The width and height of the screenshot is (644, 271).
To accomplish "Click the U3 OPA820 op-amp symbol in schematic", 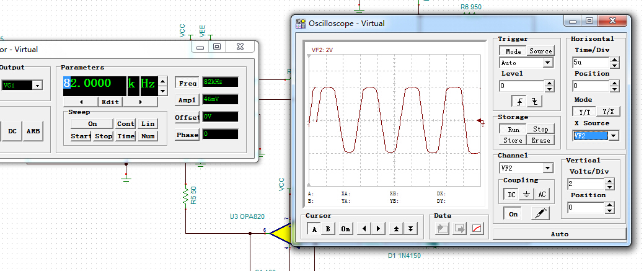I will click(281, 234).
